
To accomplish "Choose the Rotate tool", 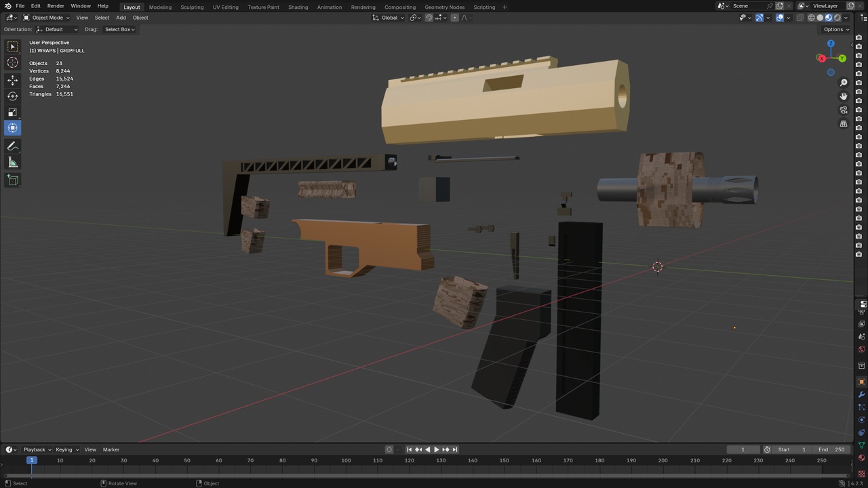I will click(x=13, y=96).
